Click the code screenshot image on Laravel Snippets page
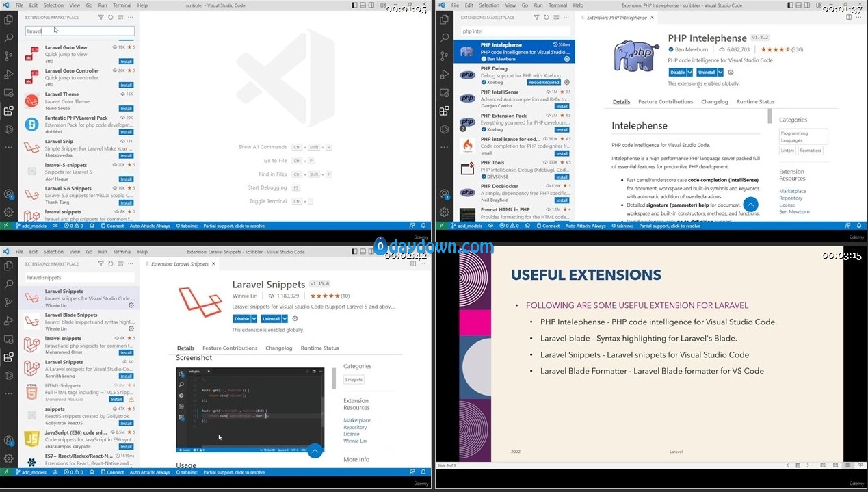This screenshot has height=492, width=868. point(250,409)
